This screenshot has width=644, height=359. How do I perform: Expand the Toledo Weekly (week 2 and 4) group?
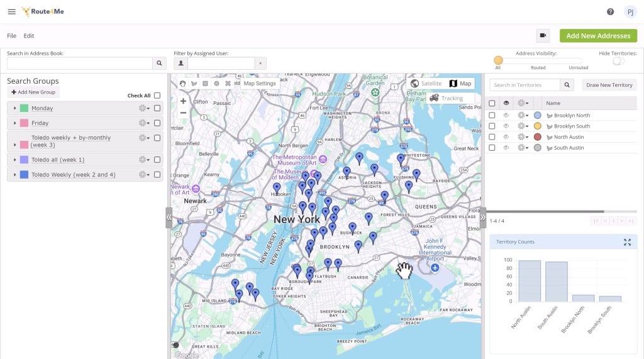15,174
